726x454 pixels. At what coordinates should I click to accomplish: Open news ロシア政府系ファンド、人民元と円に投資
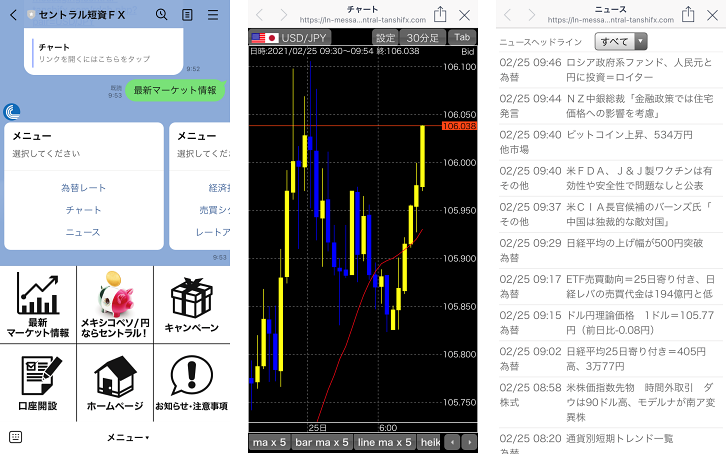611,70
